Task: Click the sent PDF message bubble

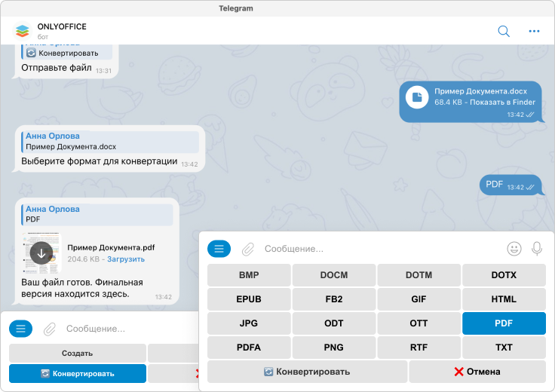Action: (x=511, y=185)
